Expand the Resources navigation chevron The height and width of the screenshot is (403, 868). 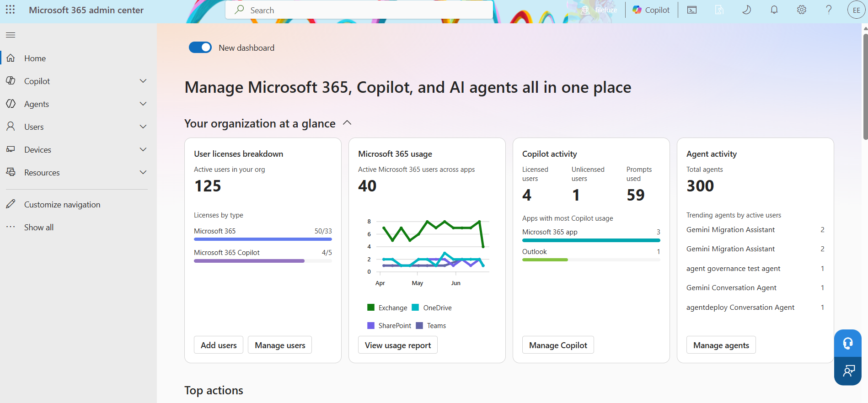[x=143, y=172]
